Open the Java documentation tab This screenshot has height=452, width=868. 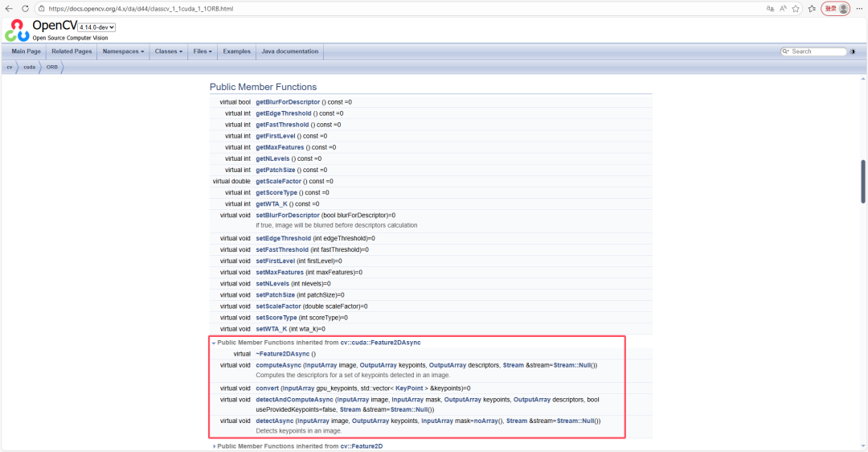pos(289,51)
